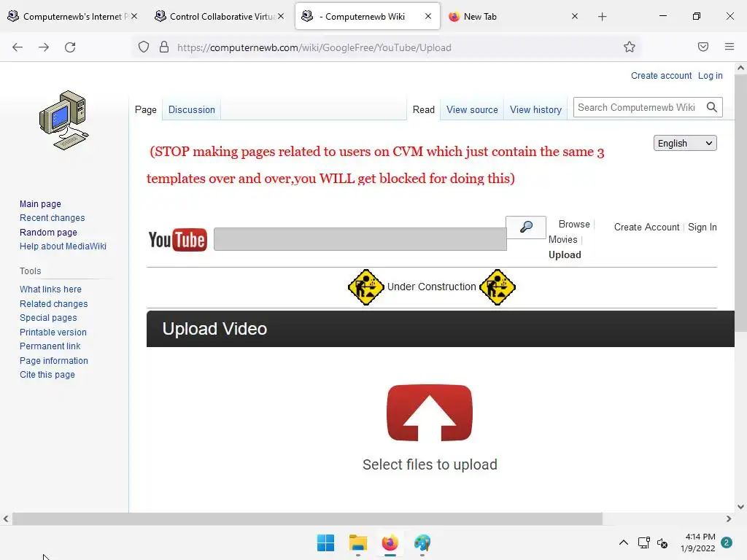Viewport: 747px width, 560px height.
Task: Open a new tab with the plus button
Action: pos(602,17)
